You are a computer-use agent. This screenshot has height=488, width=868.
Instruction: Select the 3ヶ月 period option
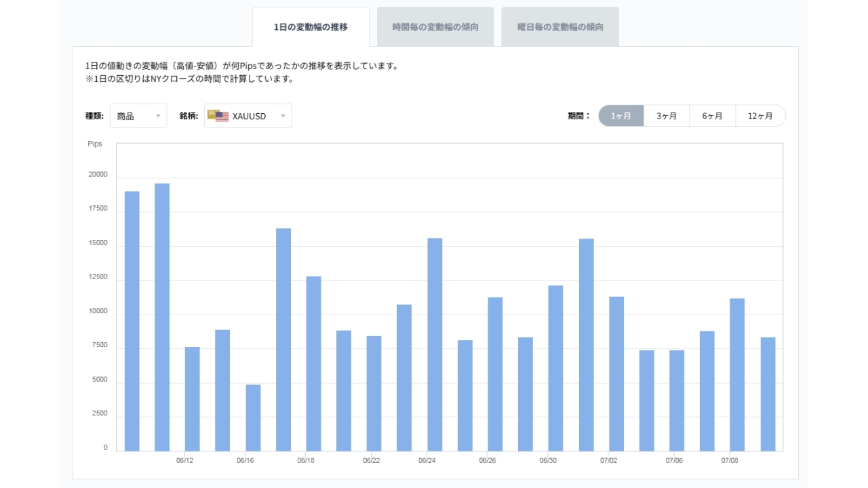667,116
